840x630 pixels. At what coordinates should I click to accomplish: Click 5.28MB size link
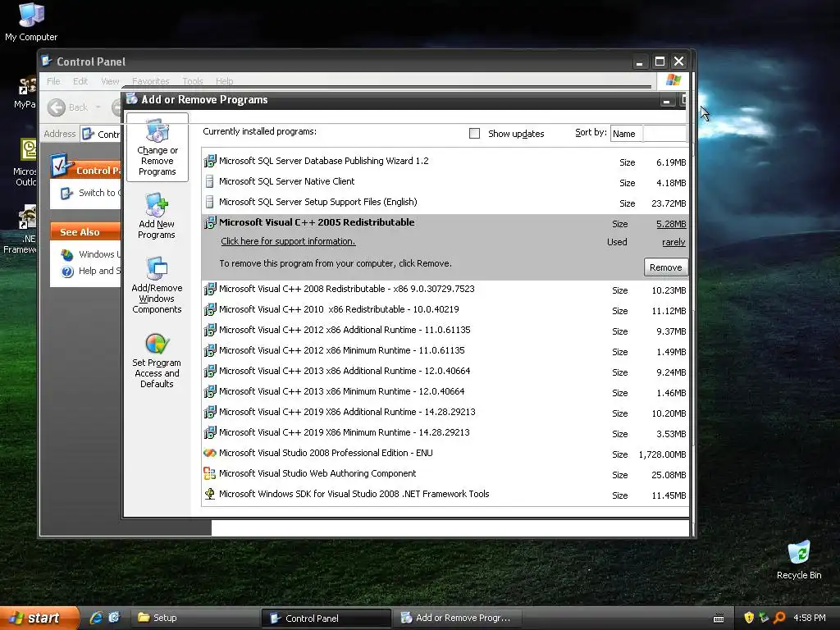(671, 224)
